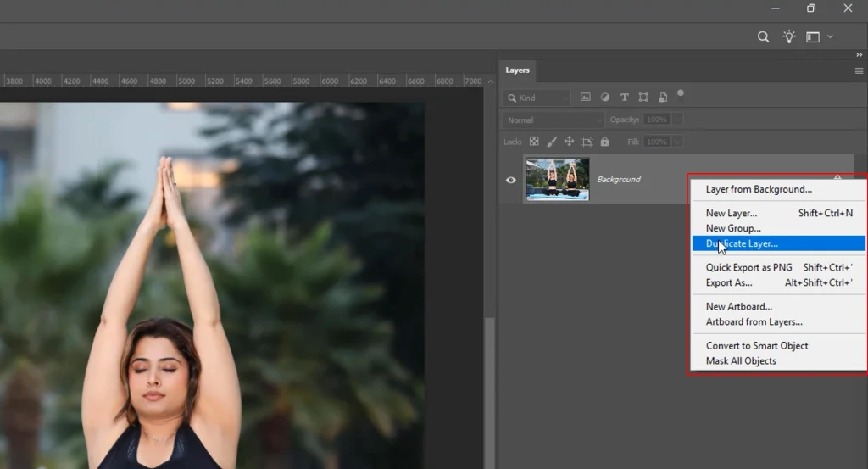868x469 pixels.
Task: Filter layers by shape layers icon
Action: click(x=643, y=97)
